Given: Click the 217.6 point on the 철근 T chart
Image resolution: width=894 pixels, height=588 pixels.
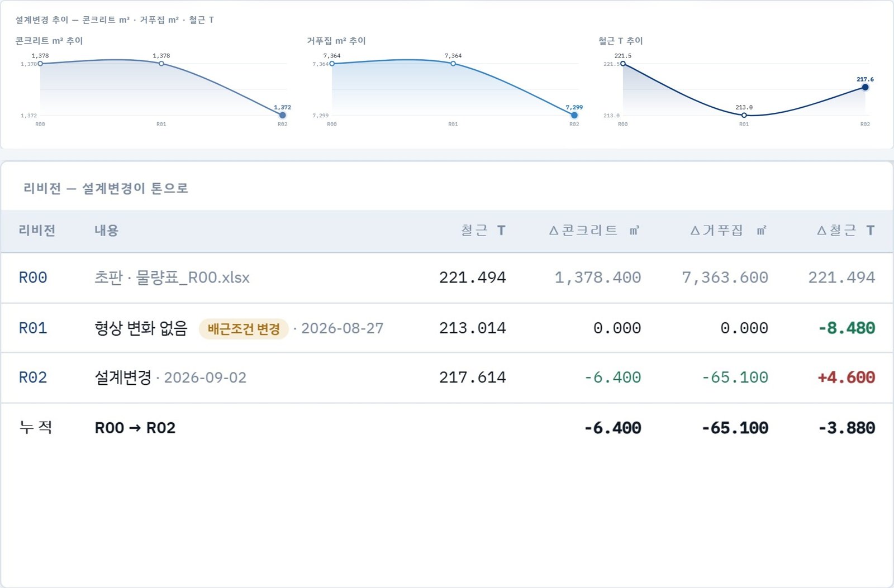Looking at the screenshot, I should click(x=866, y=87).
